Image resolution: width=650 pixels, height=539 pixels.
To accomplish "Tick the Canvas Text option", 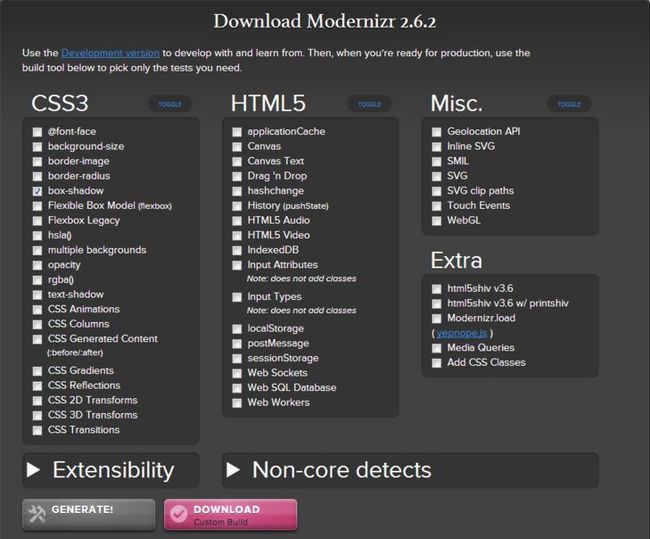I will 237,161.
